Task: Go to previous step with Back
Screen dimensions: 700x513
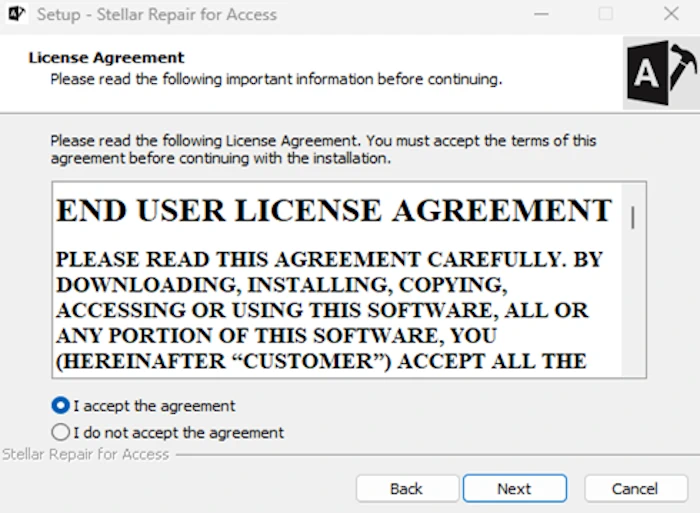Action: [x=406, y=488]
